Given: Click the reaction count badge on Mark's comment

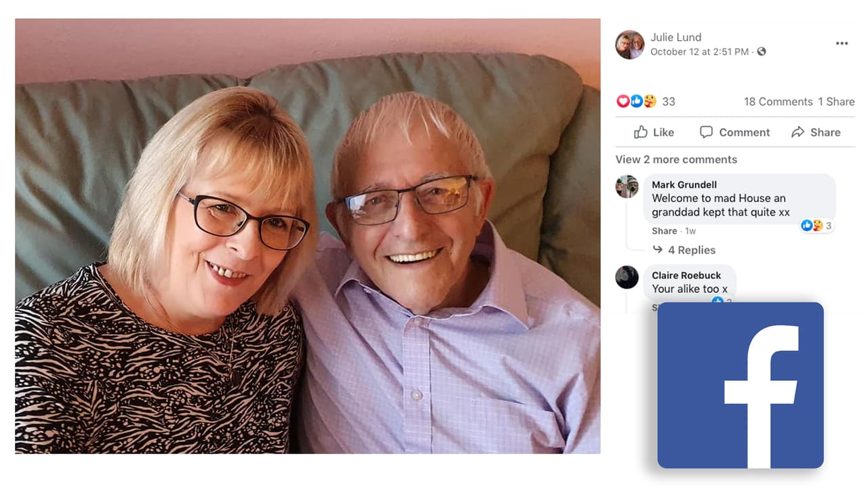Looking at the screenshot, I should 817,226.
